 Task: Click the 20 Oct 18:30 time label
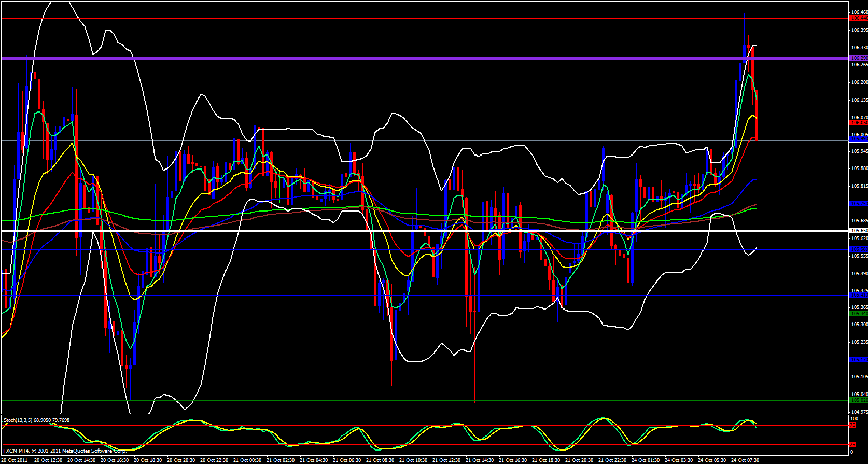[147, 460]
